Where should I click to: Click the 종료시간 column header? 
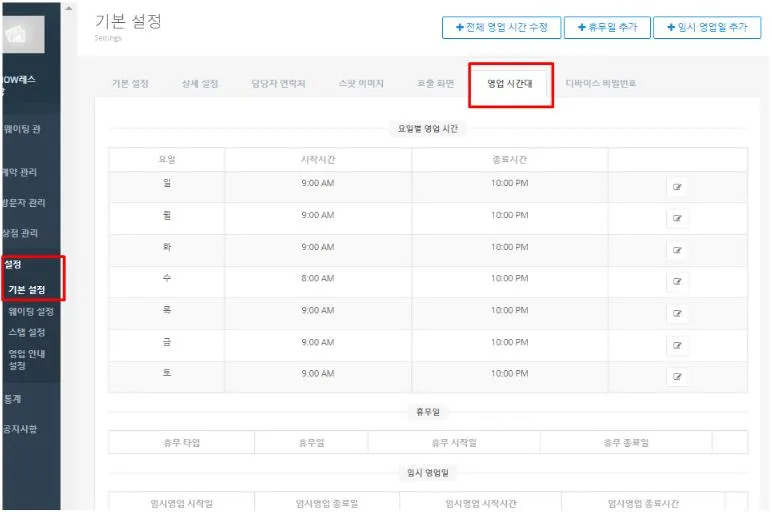(510, 160)
